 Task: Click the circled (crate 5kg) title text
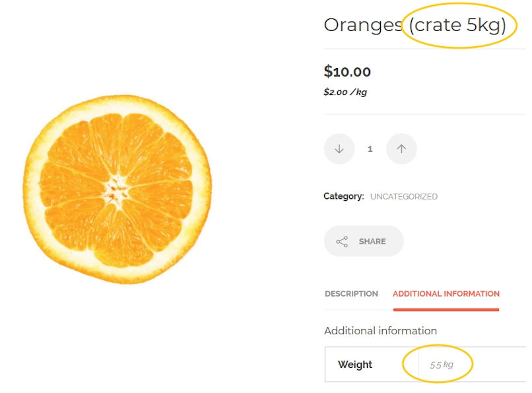pyautogui.click(x=457, y=25)
